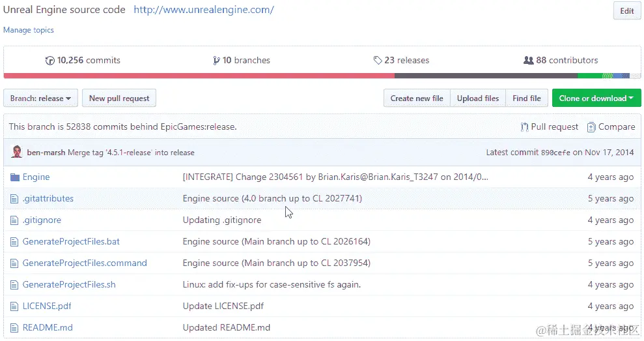Open the 10,256 commits link
644x341 pixels.
pyautogui.click(x=83, y=61)
